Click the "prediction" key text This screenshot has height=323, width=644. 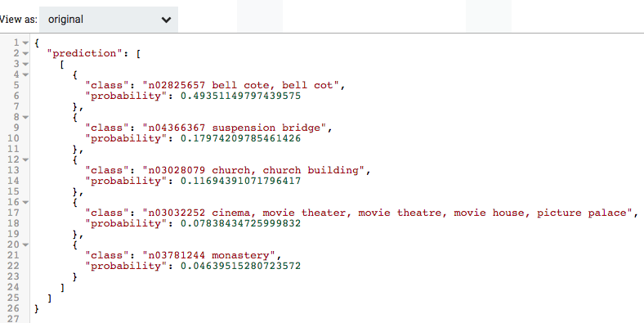coord(85,53)
